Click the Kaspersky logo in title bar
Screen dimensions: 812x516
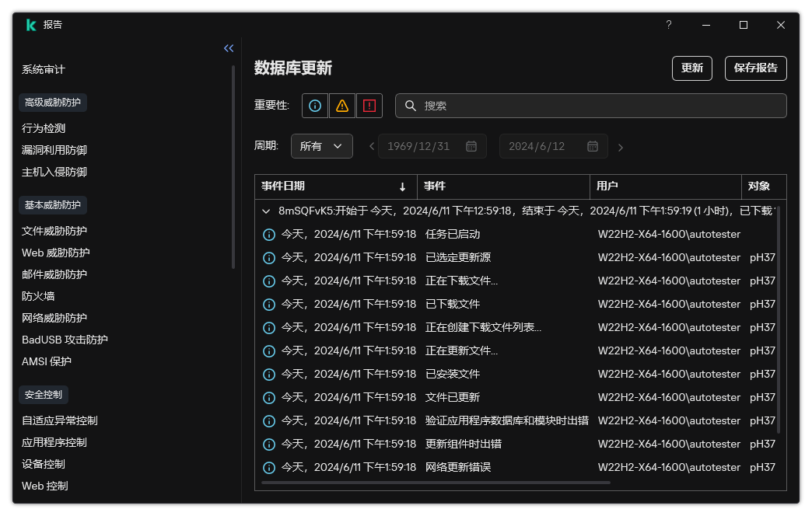(30, 25)
